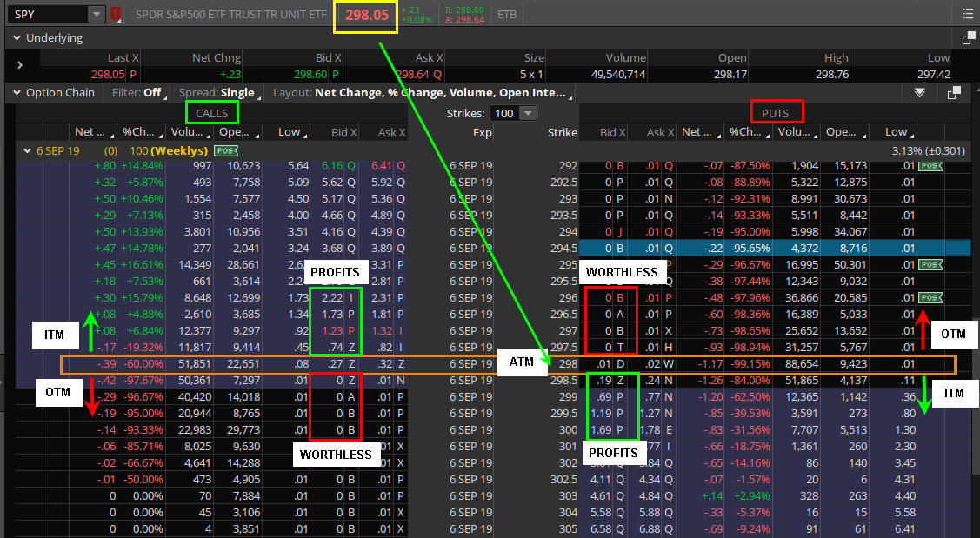Open the Spread Single dropdown
Screen dimensions: 980x538
point(217,93)
